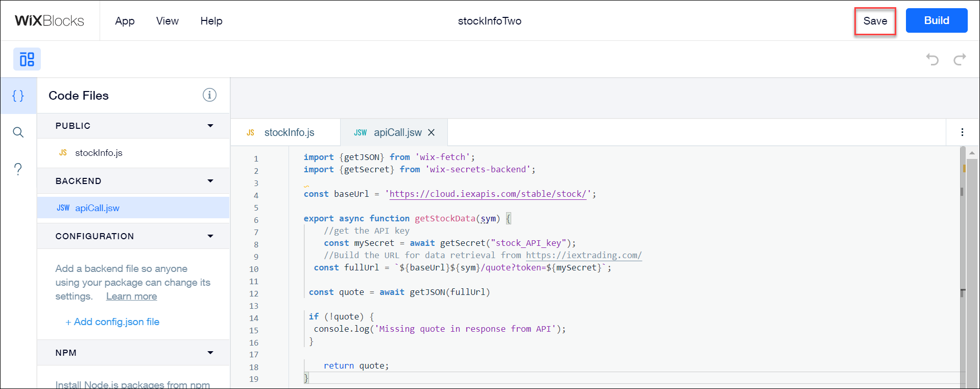
Task: Open the search sidebar icon
Action: tap(18, 132)
